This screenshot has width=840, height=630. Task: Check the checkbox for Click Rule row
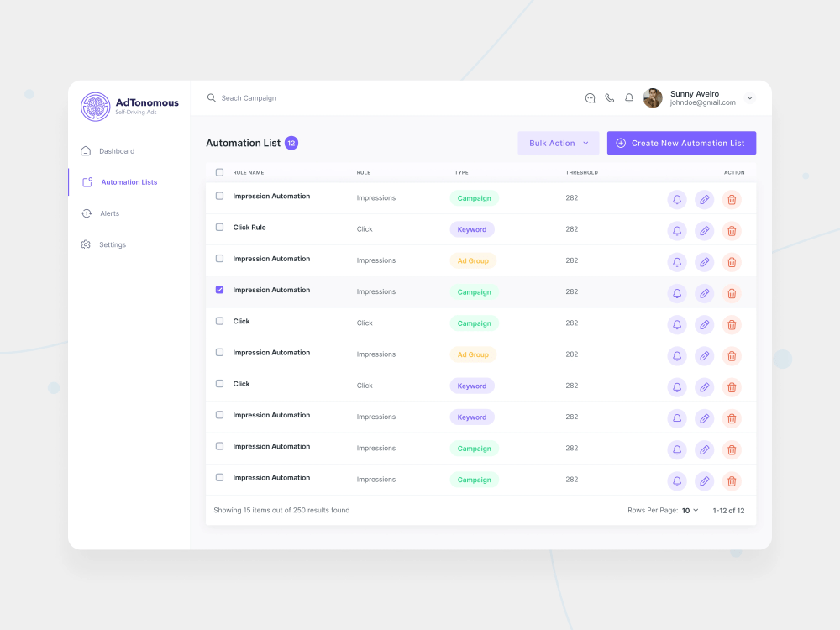coord(219,227)
